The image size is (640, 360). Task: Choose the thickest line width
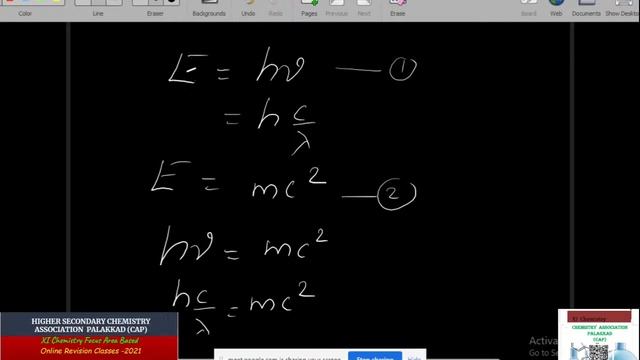pyautogui.click(x=114, y=2)
